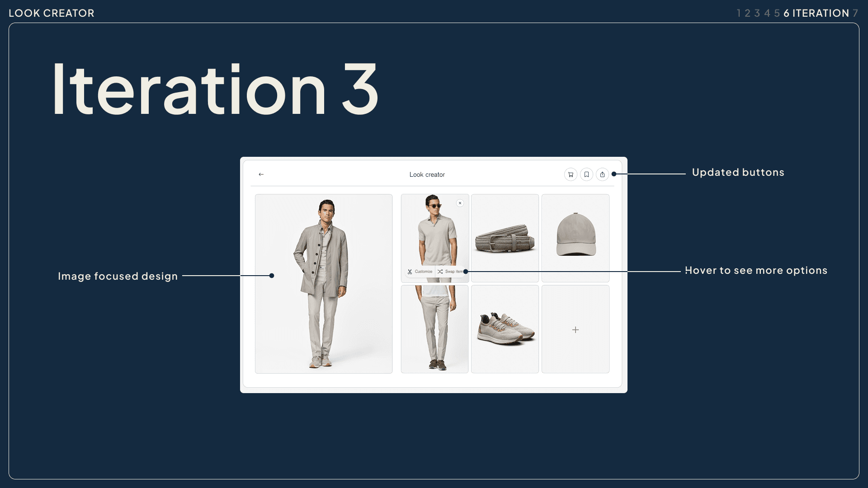The height and width of the screenshot is (488, 868).
Task: Open the shopping cart icon
Action: 571,174
